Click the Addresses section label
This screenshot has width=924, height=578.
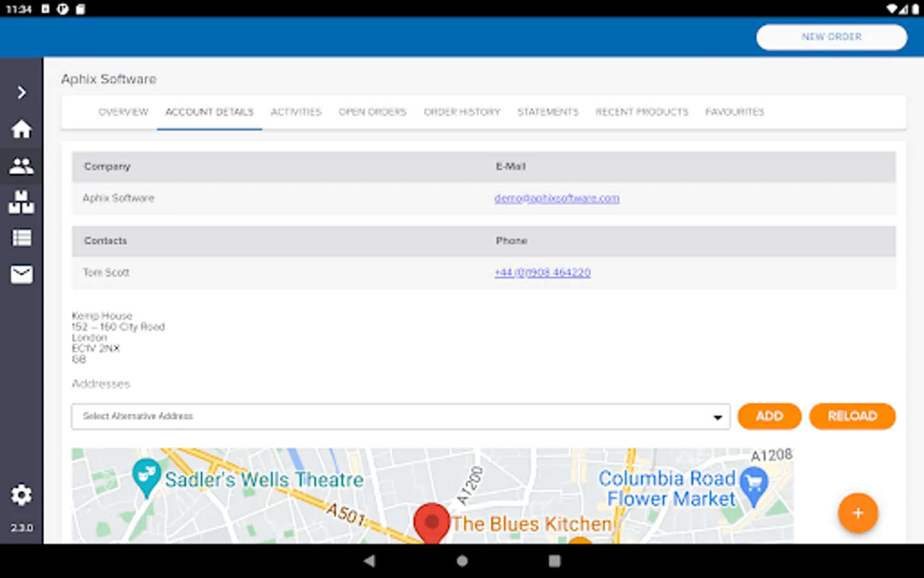click(101, 384)
